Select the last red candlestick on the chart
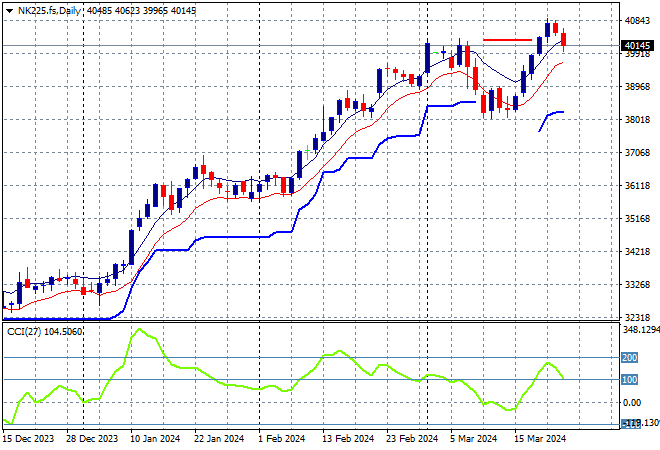The width and height of the screenshot is (660, 450). point(564,40)
